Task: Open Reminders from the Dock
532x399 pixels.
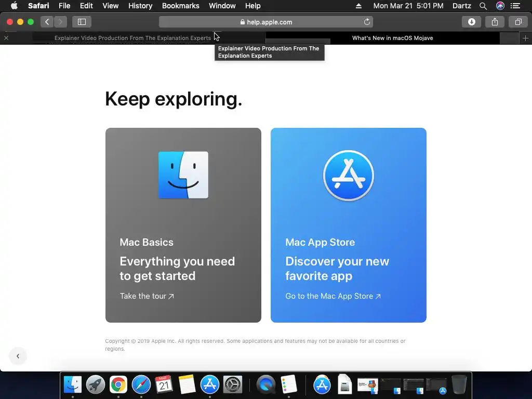Action: click(x=289, y=385)
